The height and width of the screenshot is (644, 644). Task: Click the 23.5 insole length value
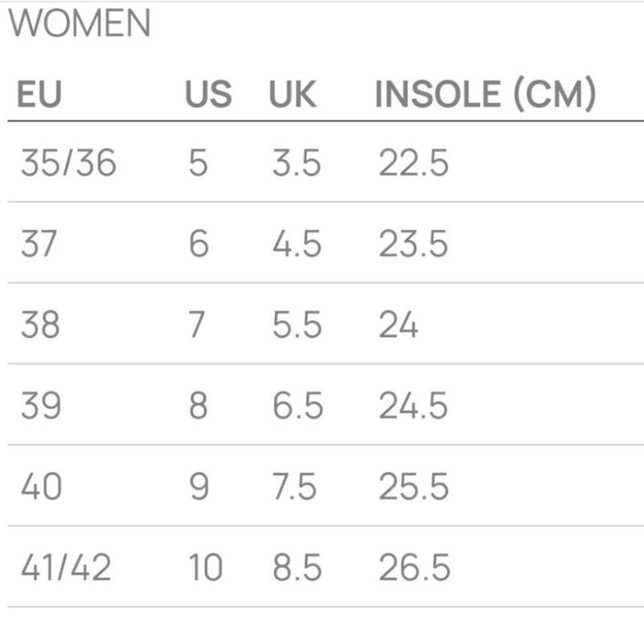[413, 244]
